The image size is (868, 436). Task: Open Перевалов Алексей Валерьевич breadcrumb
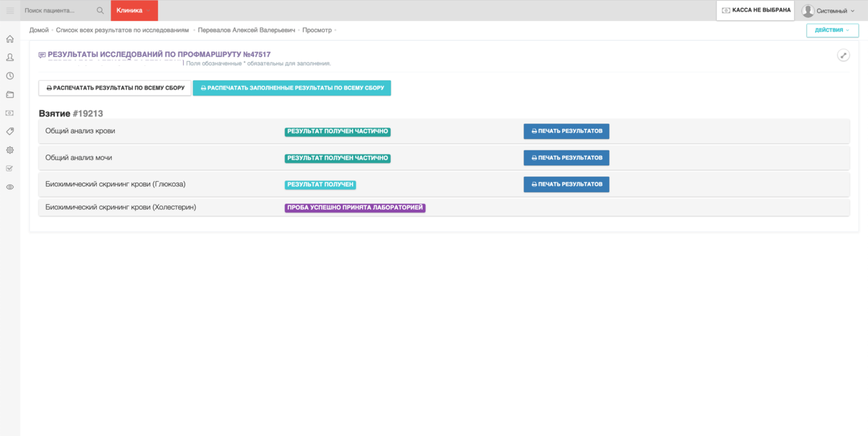tap(247, 30)
